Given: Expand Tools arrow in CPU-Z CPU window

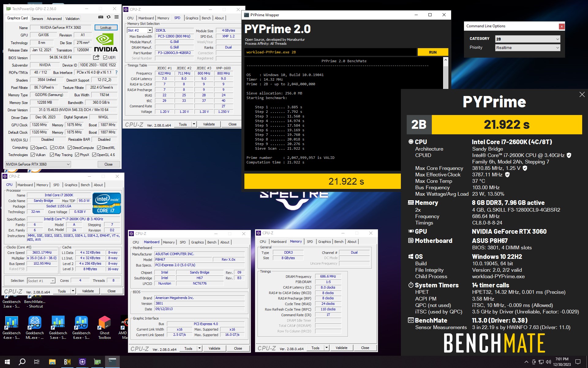Looking at the screenshot, I should 73,291.
